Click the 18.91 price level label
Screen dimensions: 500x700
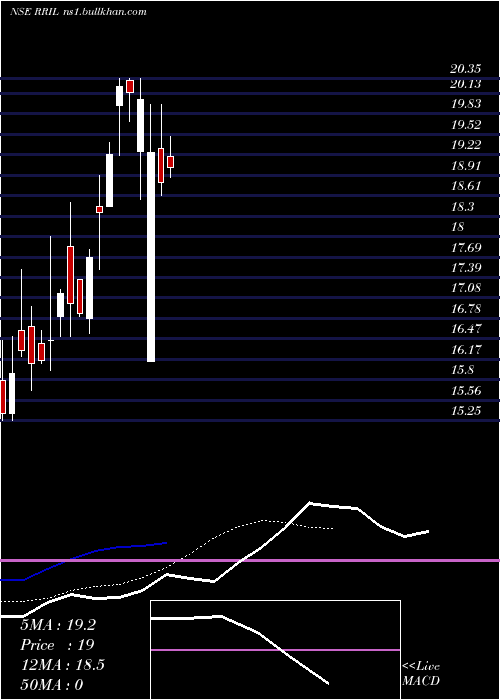[466, 166]
